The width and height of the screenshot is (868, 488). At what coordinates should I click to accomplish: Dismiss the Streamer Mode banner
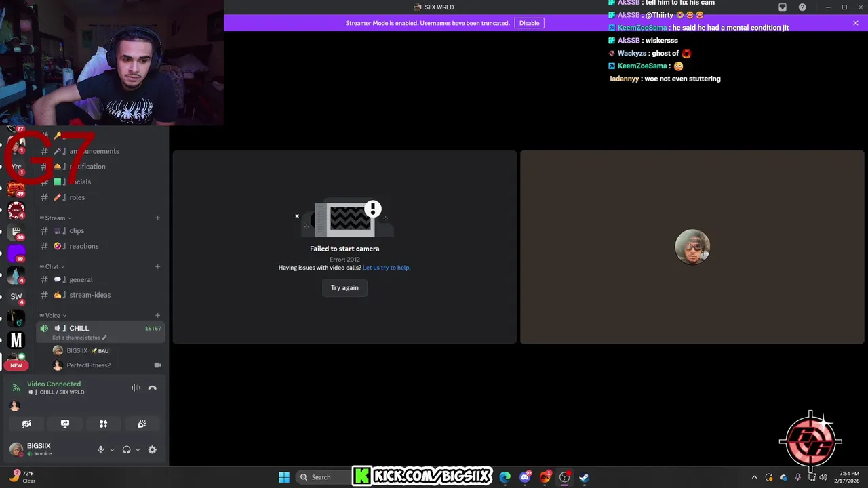click(x=856, y=23)
